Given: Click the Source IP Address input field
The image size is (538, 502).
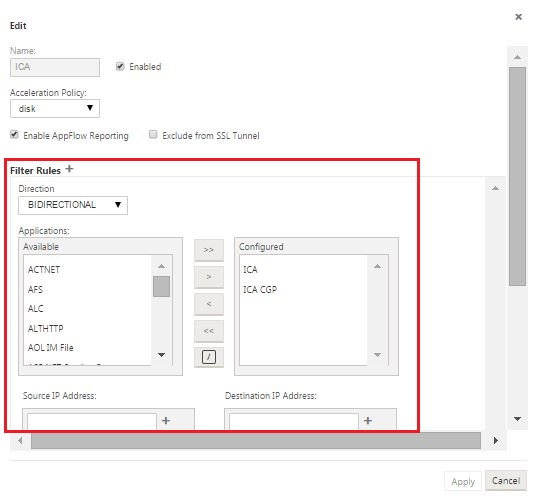Looking at the screenshot, I should (92, 421).
